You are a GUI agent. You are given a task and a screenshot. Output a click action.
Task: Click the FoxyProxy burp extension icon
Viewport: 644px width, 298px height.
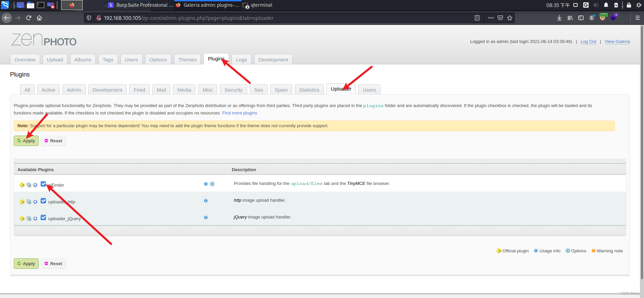coord(603,17)
